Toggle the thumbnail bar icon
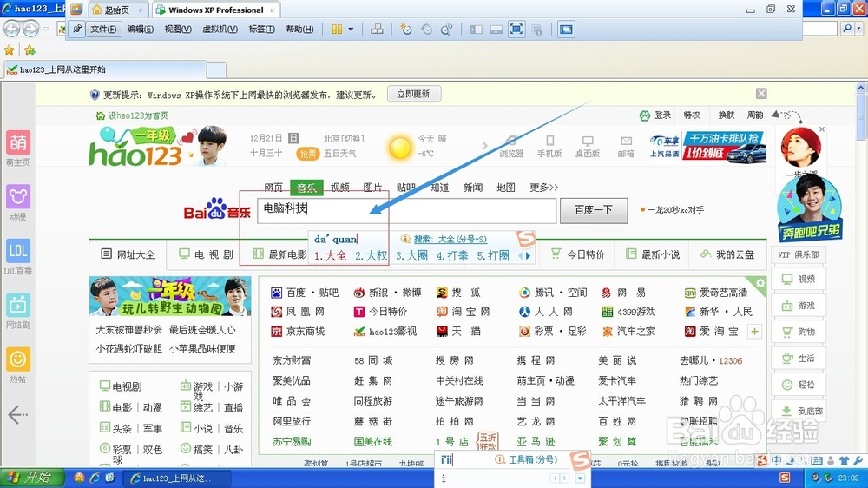The height and width of the screenshot is (488, 868). [x=496, y=30]
